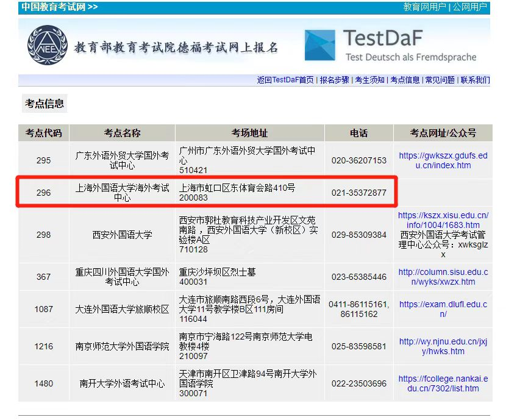The image size is (506, 420).
Task: Click address 上海市虹口区东体育会路410号
Action: 237,188
